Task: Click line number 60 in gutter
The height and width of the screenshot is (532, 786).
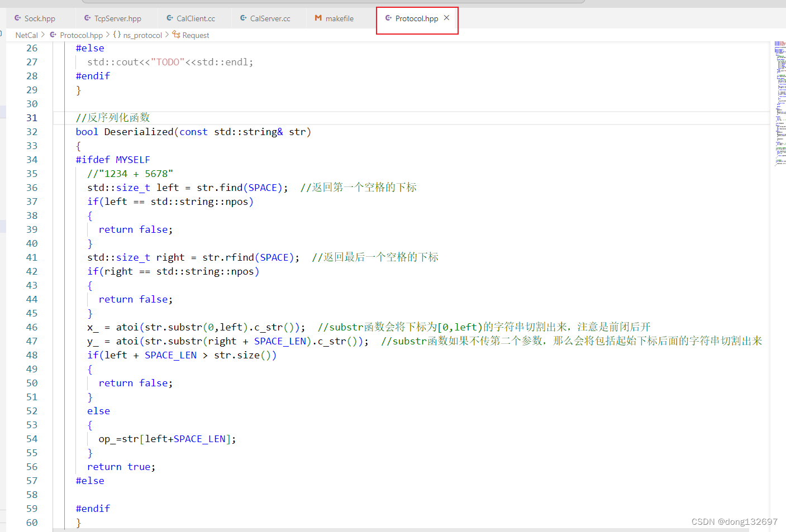Action: 32,523
